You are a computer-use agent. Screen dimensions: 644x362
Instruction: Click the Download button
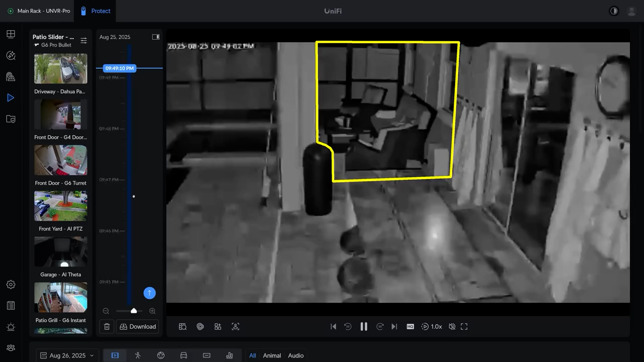coord(138,326)
